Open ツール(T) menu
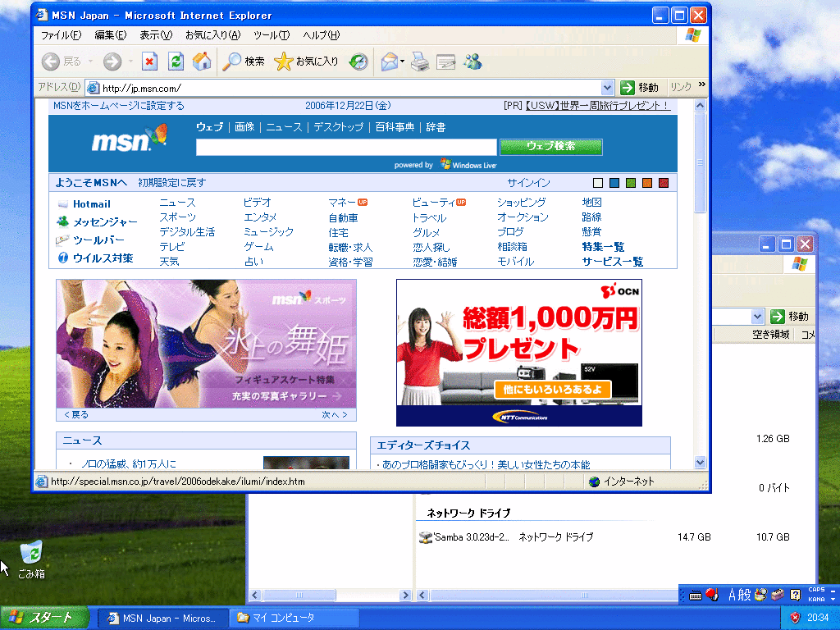The image size is (840, 630). (272, 34)
